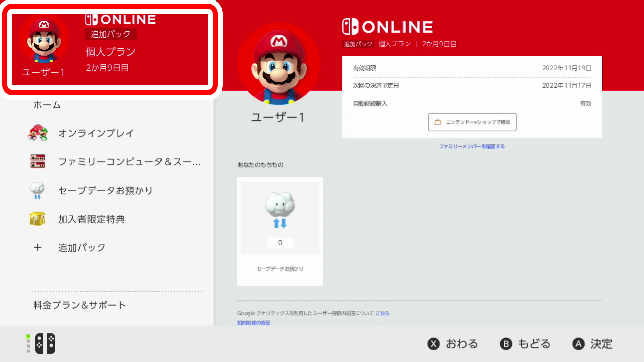Open the 知的財産の表記 link
Viewport: 644px width, 362px height.
click(x=254, y=323)
